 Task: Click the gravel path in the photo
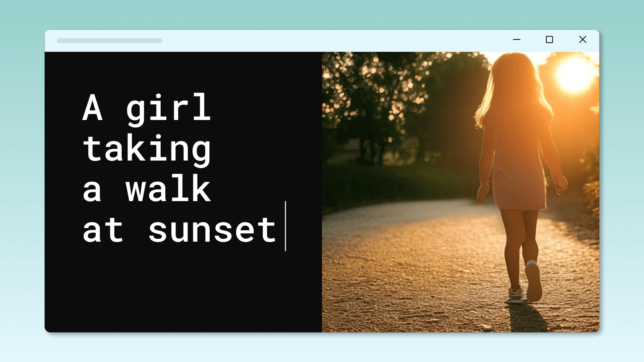coord(402,268)
